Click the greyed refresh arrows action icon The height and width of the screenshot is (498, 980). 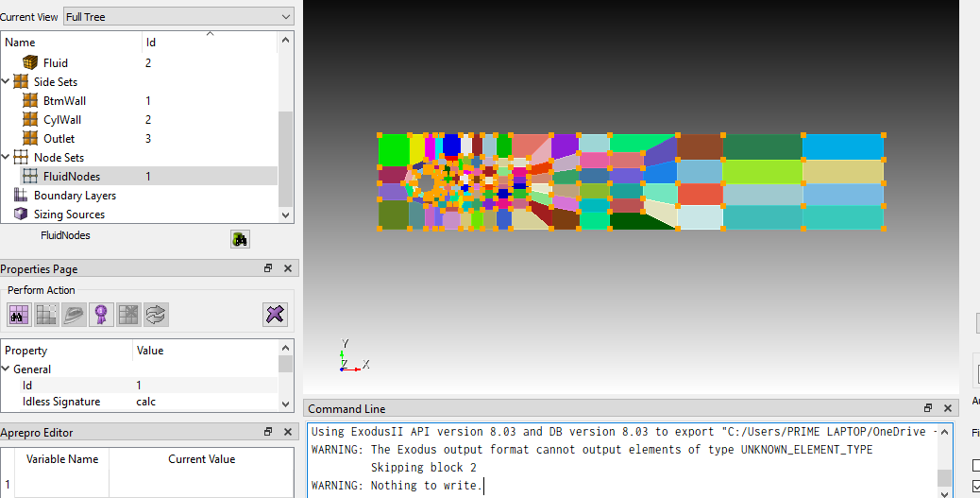[x=156, y=314]
